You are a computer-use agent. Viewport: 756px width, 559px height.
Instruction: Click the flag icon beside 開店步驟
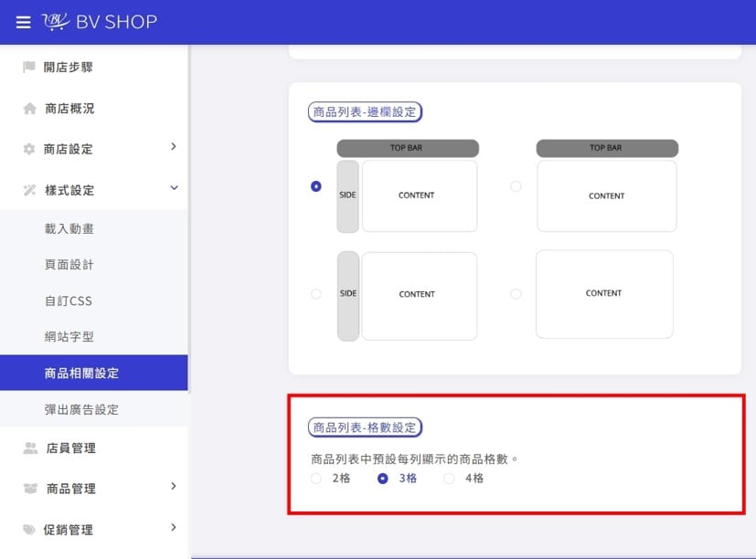pyautogui.click(x=29, y=67)
